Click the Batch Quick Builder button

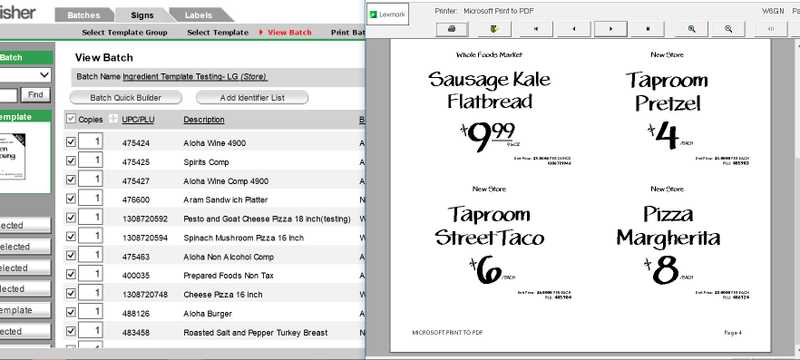pos(126,97)
